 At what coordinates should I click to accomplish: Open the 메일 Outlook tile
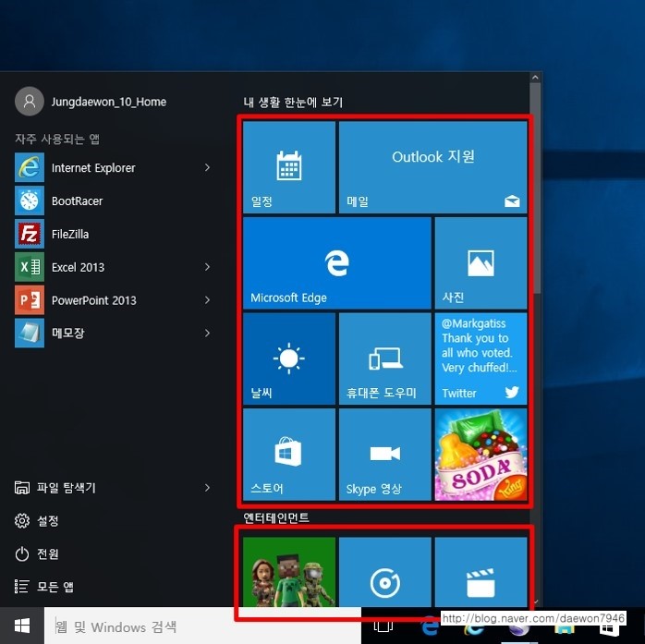[x=432, y=167]
